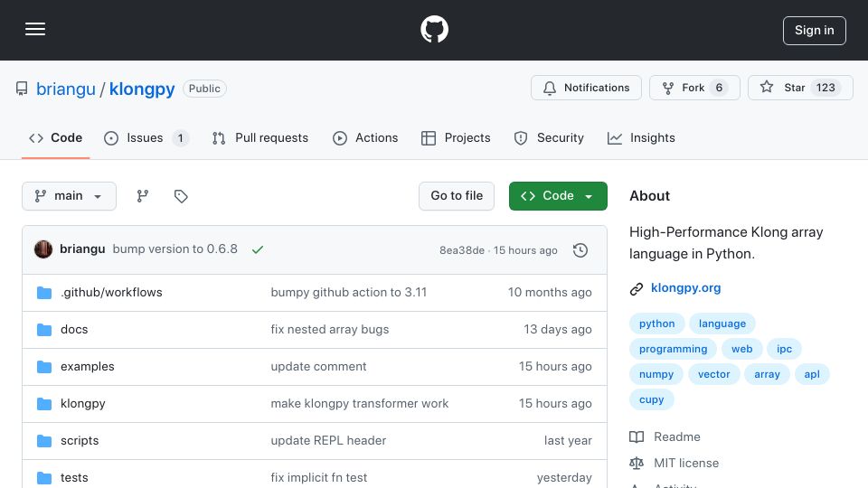Open the .github/workflows folder

tap(112, 292)
